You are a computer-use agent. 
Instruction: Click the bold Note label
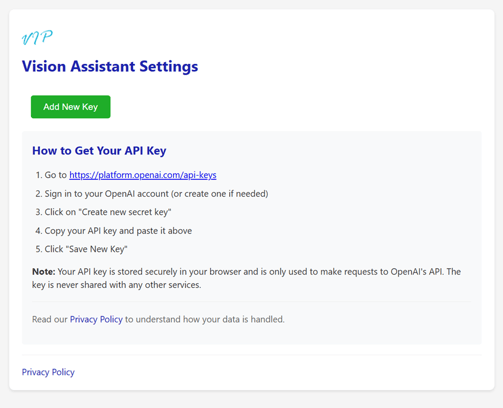click(44, 272)
